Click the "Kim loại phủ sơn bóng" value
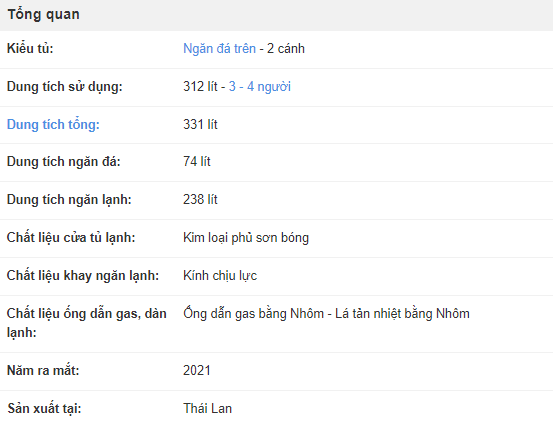The height and width of the screenshot is (426, 553). pyautogui.click(x=246, y=238)
